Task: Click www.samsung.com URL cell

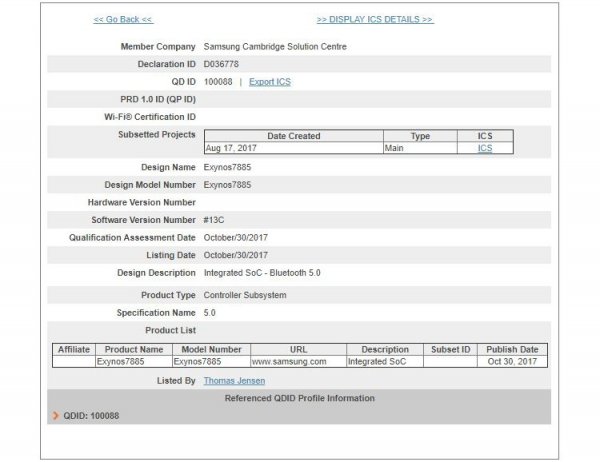Action: coord(298,362)
